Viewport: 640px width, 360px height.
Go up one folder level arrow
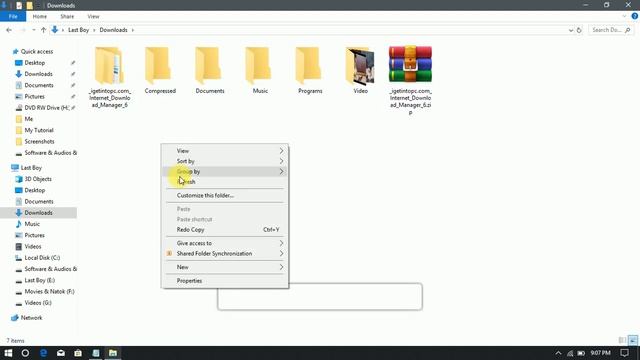tap(43, 30)
